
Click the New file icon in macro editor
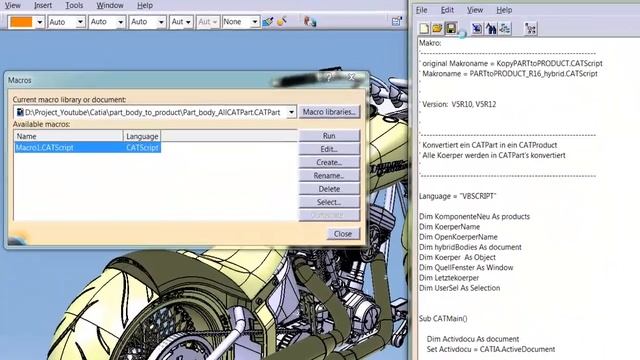tap(424, 28)
